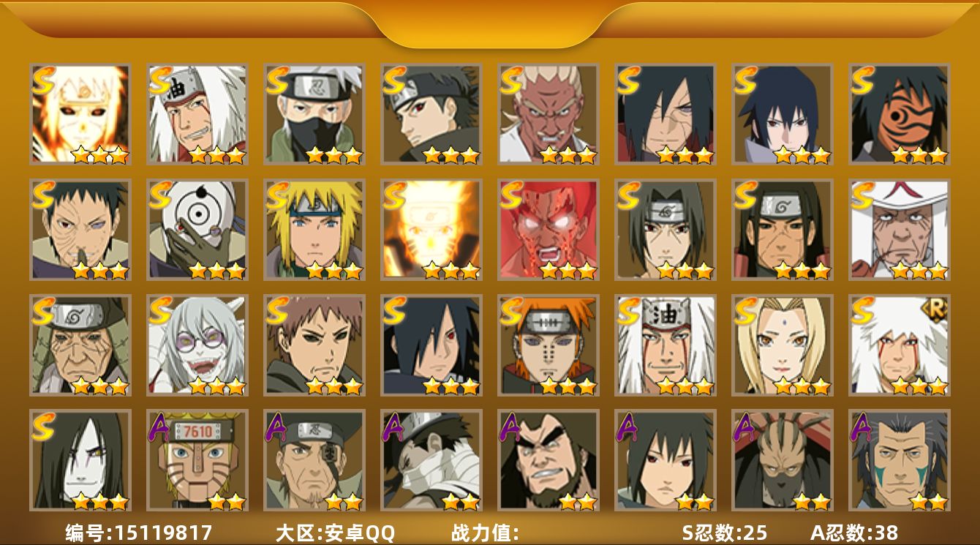
Task: Select the red glowing Eight Gates Guy card
Action: (549, 229)
